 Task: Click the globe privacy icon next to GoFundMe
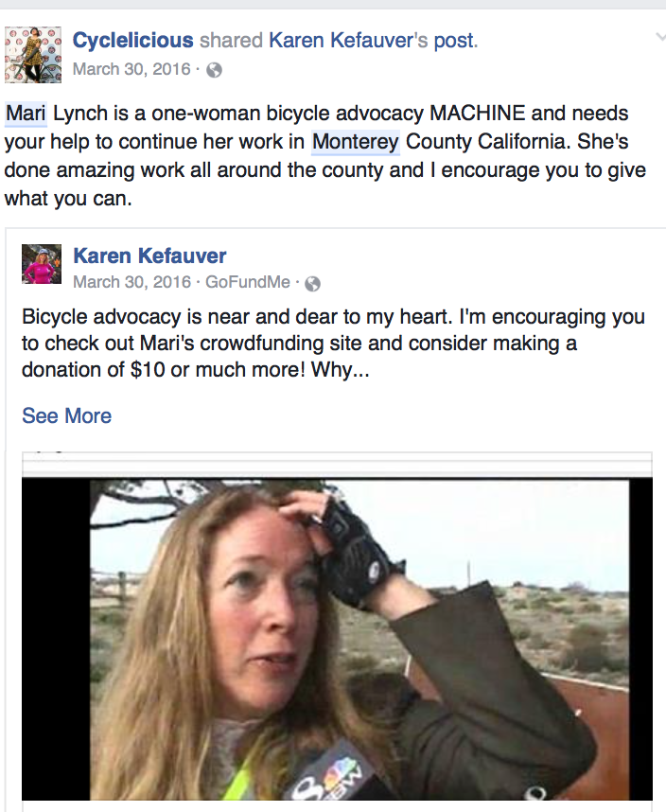point(312,284)
